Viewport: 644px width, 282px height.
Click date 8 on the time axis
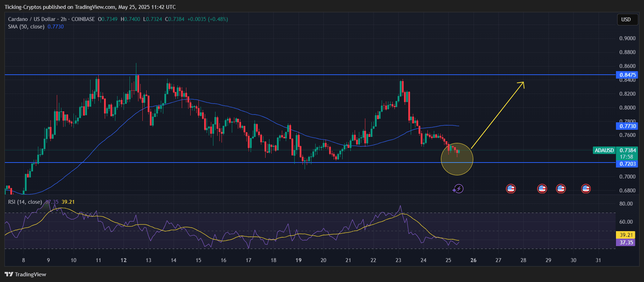[23, 260]
